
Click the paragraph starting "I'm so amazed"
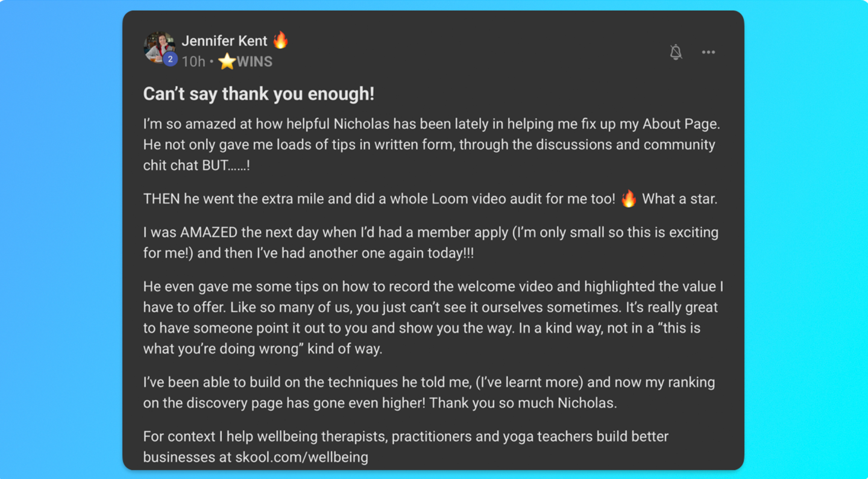coord(431,145)
